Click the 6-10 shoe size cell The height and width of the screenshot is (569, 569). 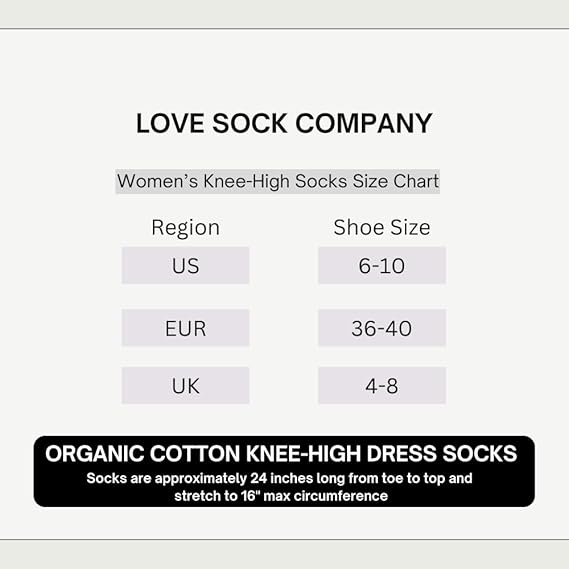[382, 265]
